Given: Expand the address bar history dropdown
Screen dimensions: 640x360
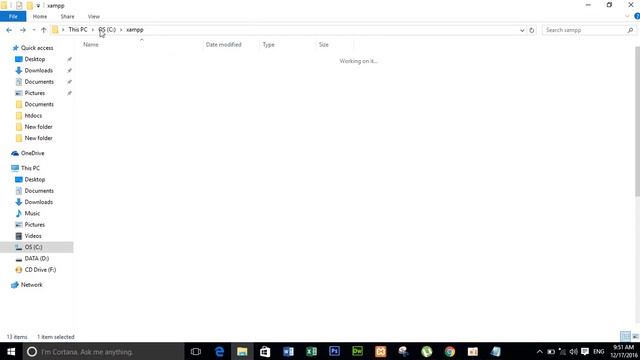Looking at the screenshot, I should coord(522,30).
